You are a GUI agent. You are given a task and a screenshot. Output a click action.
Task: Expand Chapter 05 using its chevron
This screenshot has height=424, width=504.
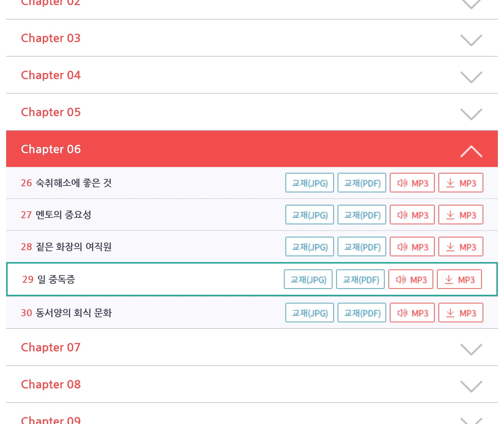pyautogui.click(x=471, y=114)
